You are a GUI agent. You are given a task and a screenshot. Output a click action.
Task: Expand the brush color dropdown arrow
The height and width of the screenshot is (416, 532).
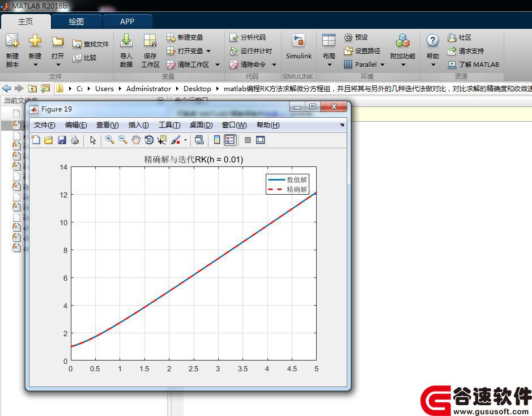[x=185, y=140]
